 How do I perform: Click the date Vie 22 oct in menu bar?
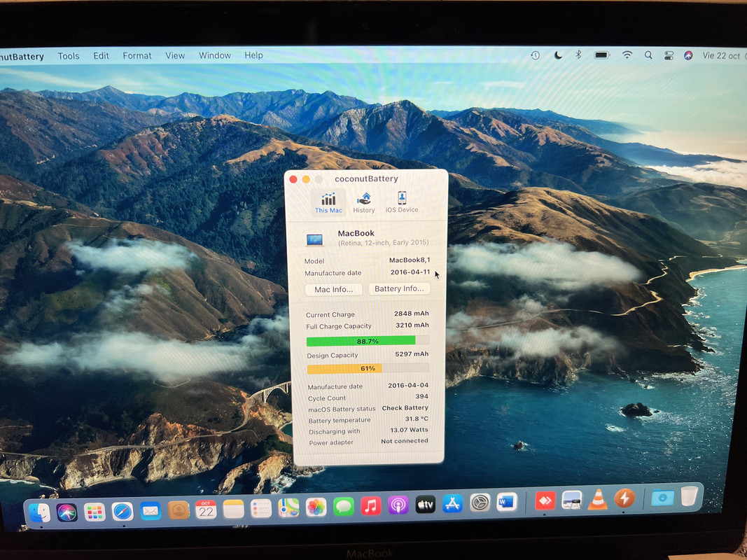coord(721,56)
